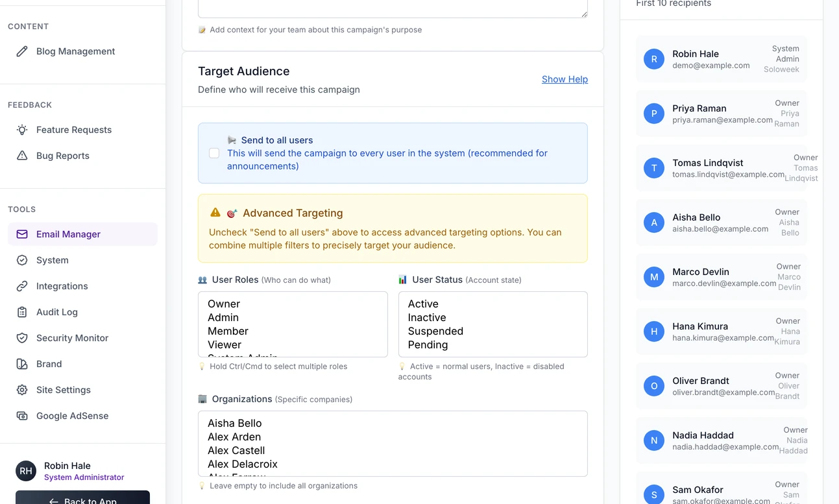Click the Site Settings gear icon

click(22, 390)
